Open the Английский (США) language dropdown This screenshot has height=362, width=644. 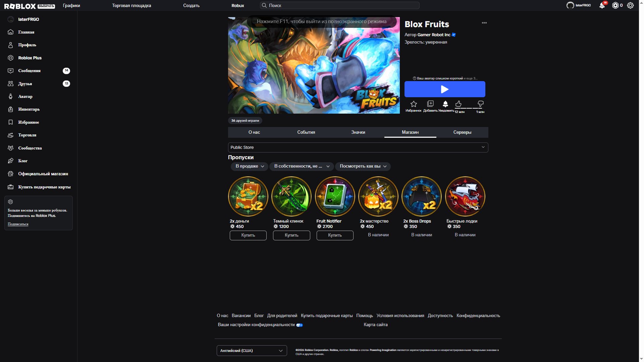pyautogui.click(x=252, y=351)
